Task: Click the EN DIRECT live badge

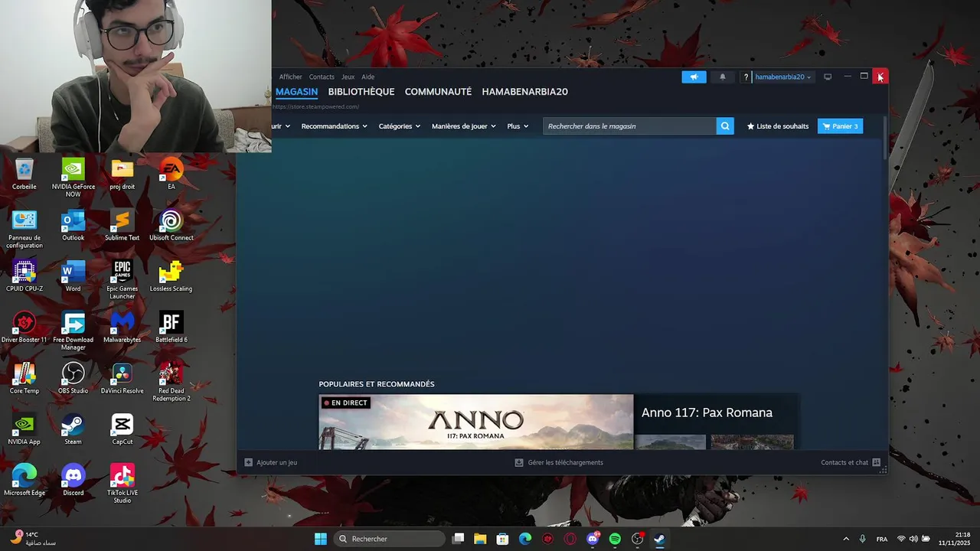Action: (x=345, y=403)
